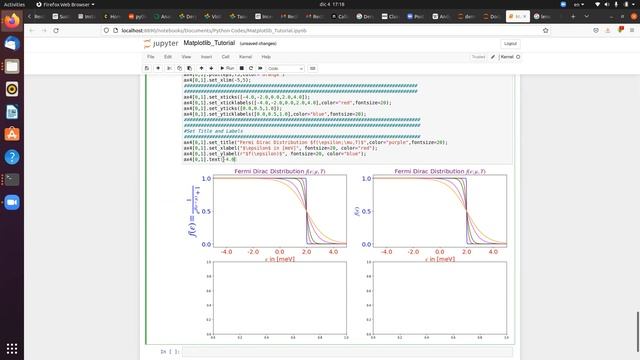Open LibreOffice Writer from the dock
Image resolution: width=640 pixels, height=360 pixels.
(12, 112)
